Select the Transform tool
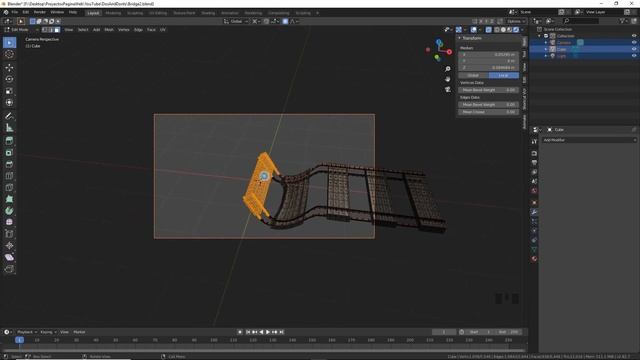Viewport: 640px width, 360px height. click(9, 102)
